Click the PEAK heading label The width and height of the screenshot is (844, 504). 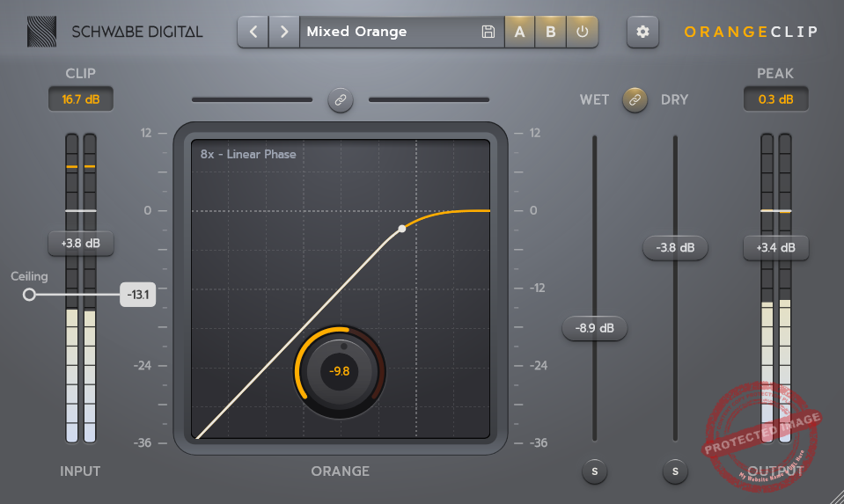[x=775, y=73]
